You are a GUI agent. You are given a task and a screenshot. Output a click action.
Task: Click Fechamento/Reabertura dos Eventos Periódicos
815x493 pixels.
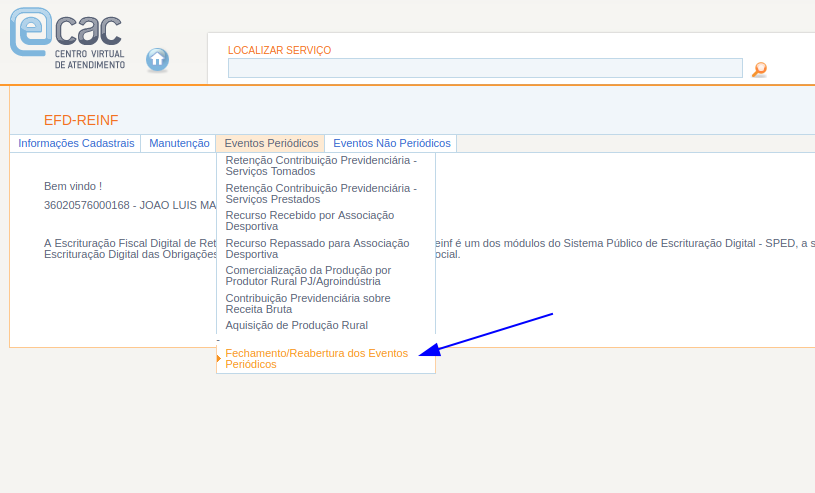[317, 359]
